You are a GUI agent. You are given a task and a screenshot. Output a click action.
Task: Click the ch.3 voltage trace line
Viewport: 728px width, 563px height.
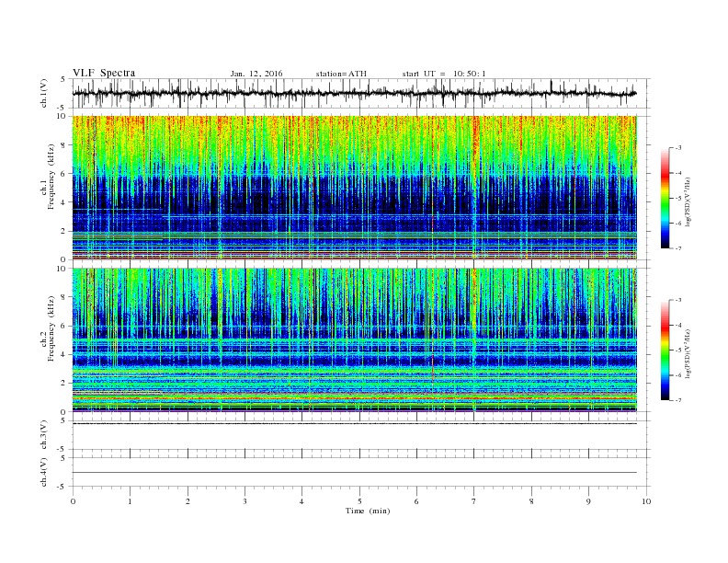pyautogui.click(x=354, y=424)
